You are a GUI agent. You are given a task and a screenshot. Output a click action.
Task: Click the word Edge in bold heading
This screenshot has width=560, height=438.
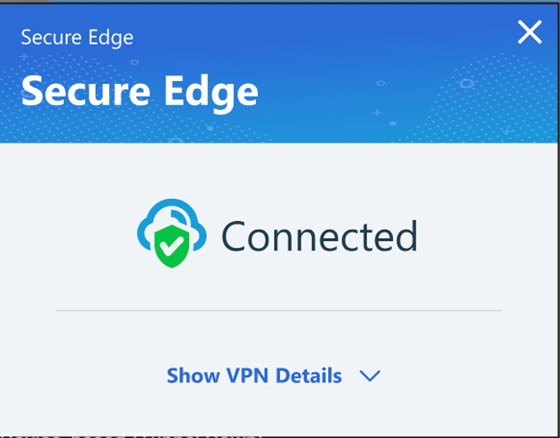tap(211, 94)
